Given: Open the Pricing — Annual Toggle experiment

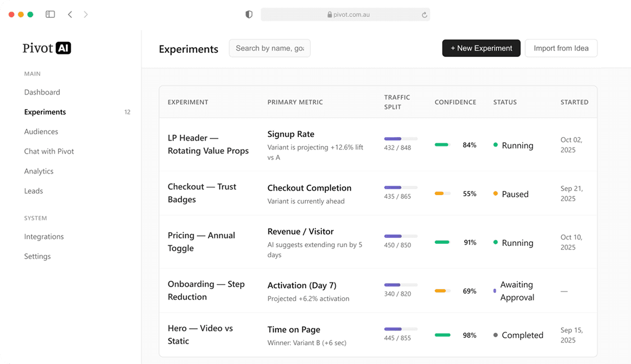Looking at the screenshot, I should [x=201, y=242].
